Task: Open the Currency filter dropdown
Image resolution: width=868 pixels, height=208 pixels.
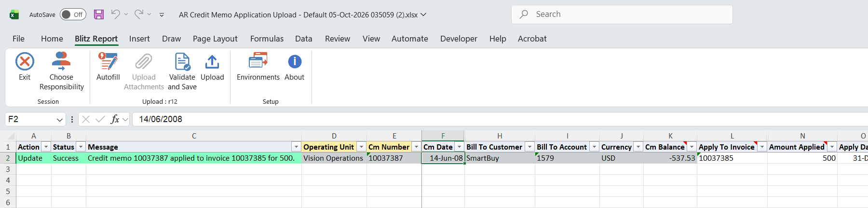Action: pos(638,147)
